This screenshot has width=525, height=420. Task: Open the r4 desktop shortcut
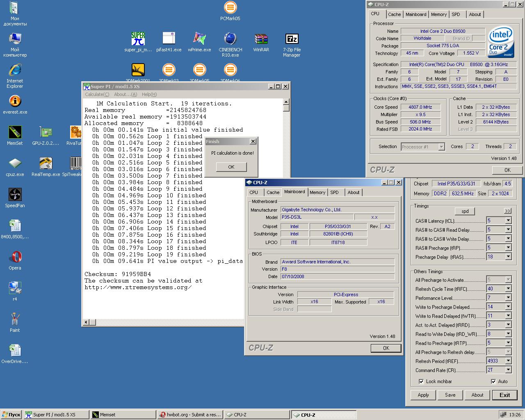tap(15, 292)
